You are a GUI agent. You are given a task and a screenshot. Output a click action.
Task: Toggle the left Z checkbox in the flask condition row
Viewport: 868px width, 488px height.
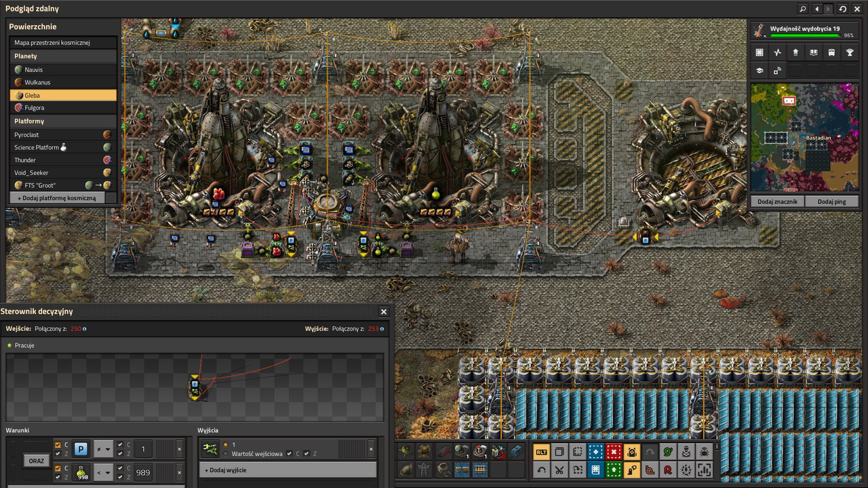(58, 477)
